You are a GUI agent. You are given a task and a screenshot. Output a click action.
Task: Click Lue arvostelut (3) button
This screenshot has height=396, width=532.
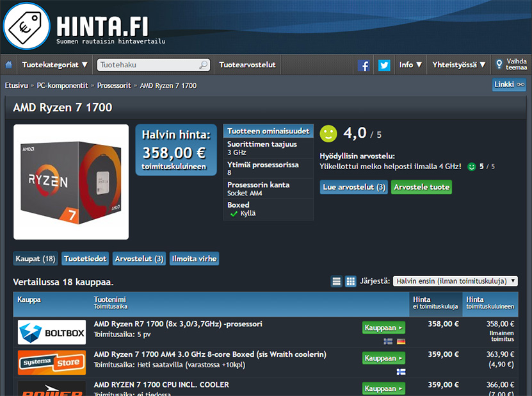click(354, 187)
